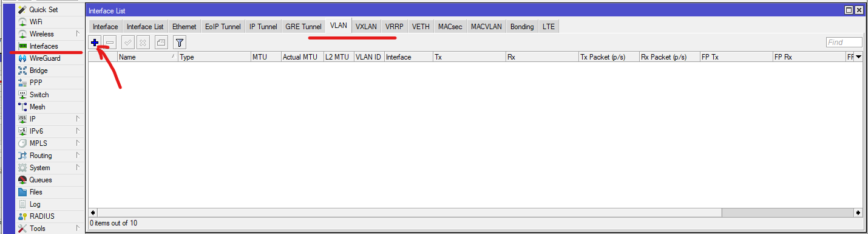Click the Files sidebar icon
This screenshot has height=234, width=868.
click(x=22, y=192)
